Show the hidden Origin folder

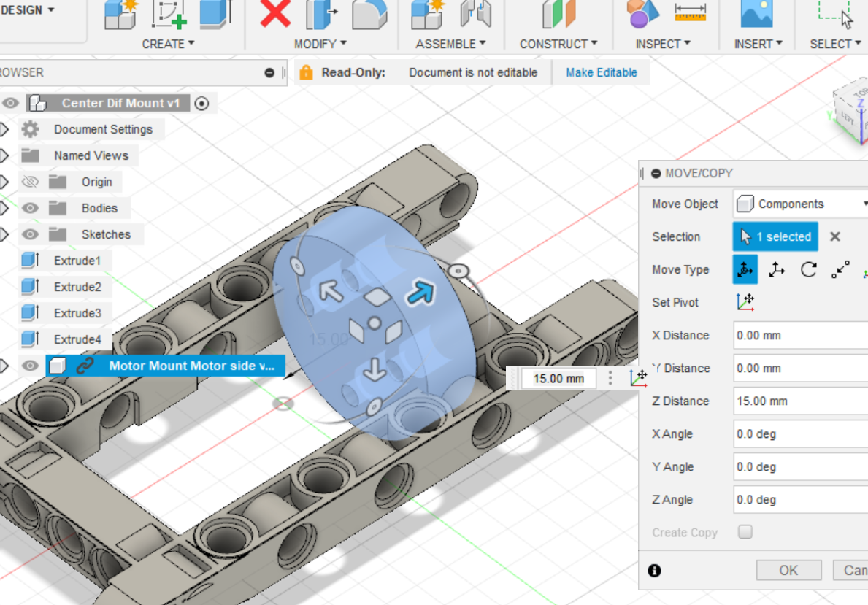[30, 182]
